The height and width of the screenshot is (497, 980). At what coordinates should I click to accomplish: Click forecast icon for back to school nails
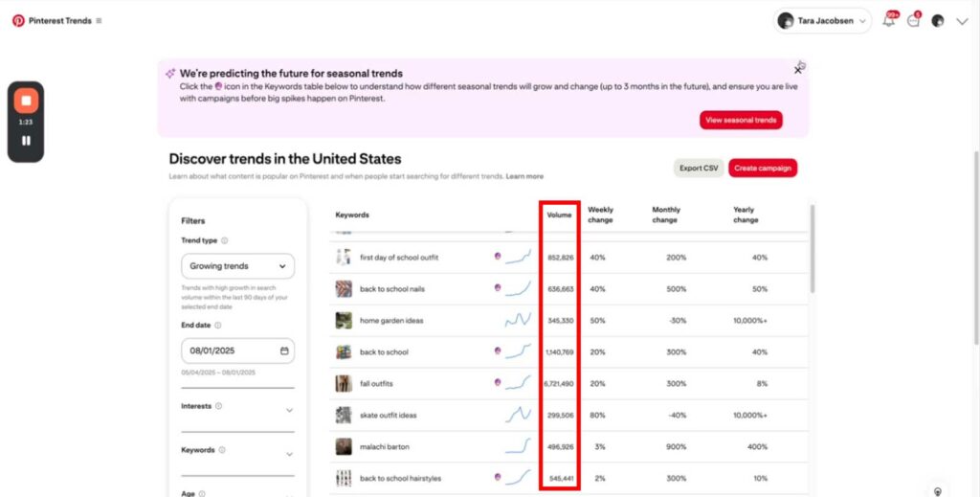(x=498, y=287)
